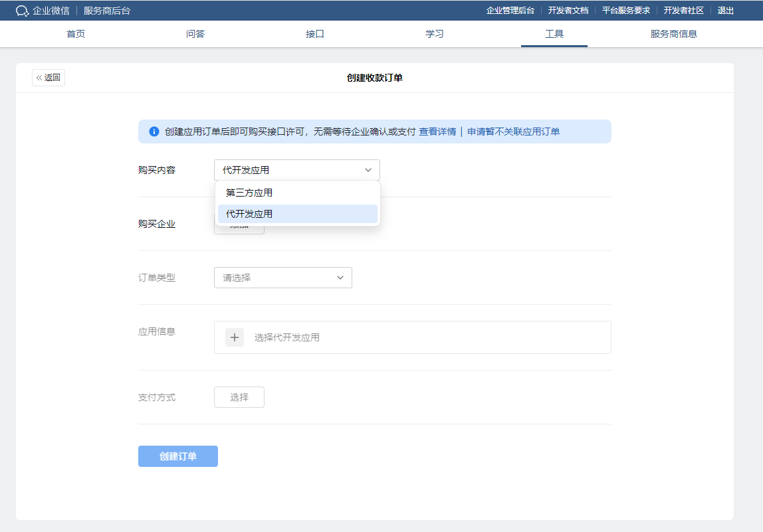Click the 查看详情 link
Screen dimensions: 763x532
point(437,132)
